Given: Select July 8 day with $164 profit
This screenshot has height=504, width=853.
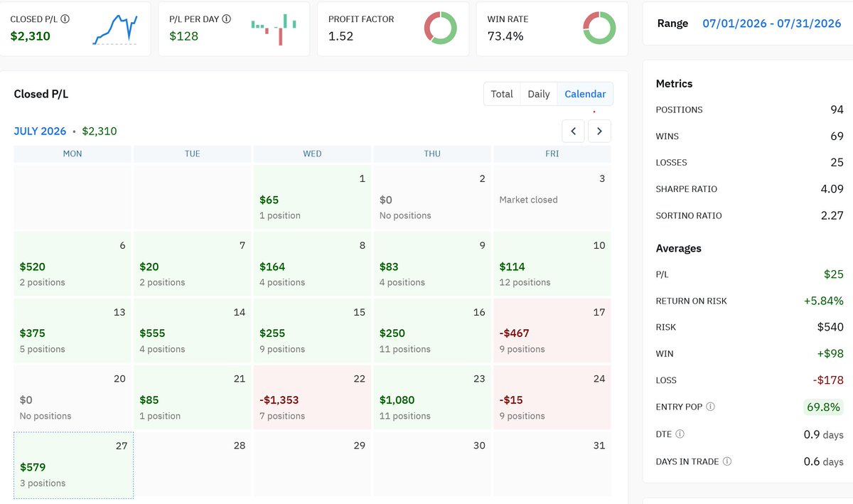Looking at the screenshot, I should click(x=312, y=264).
